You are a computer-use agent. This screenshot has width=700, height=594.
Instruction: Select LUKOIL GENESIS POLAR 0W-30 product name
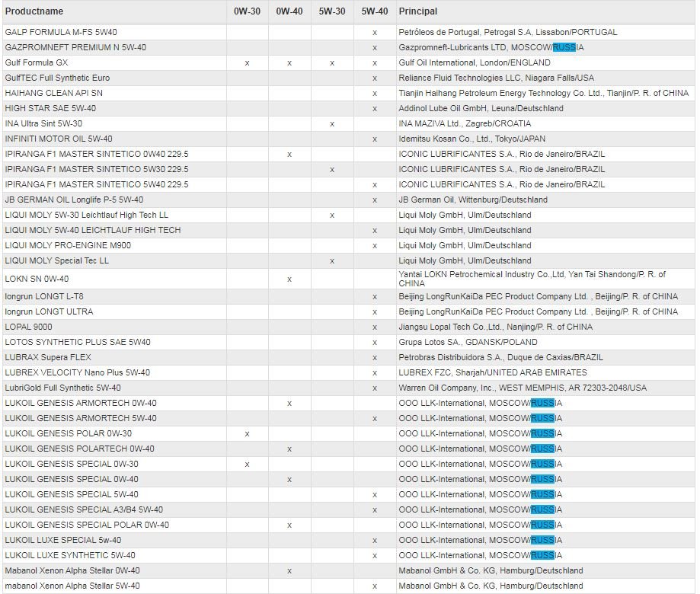(69, 433)
